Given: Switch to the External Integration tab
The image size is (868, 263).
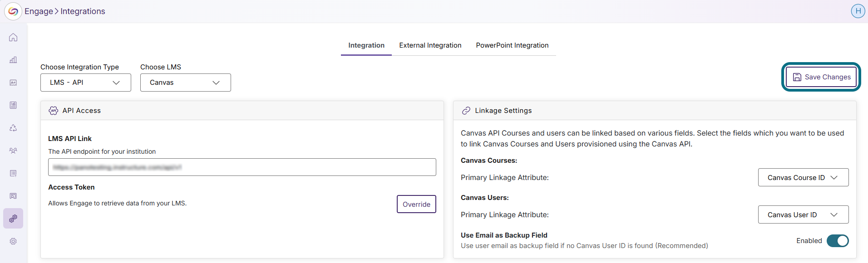Looking at the screenshot, I should point(430,45).
